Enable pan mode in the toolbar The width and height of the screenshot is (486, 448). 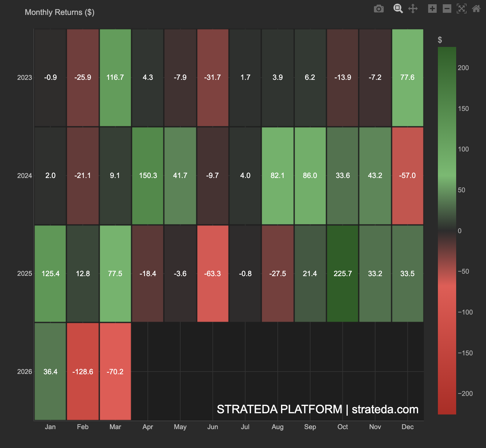(x=413, y=9)
